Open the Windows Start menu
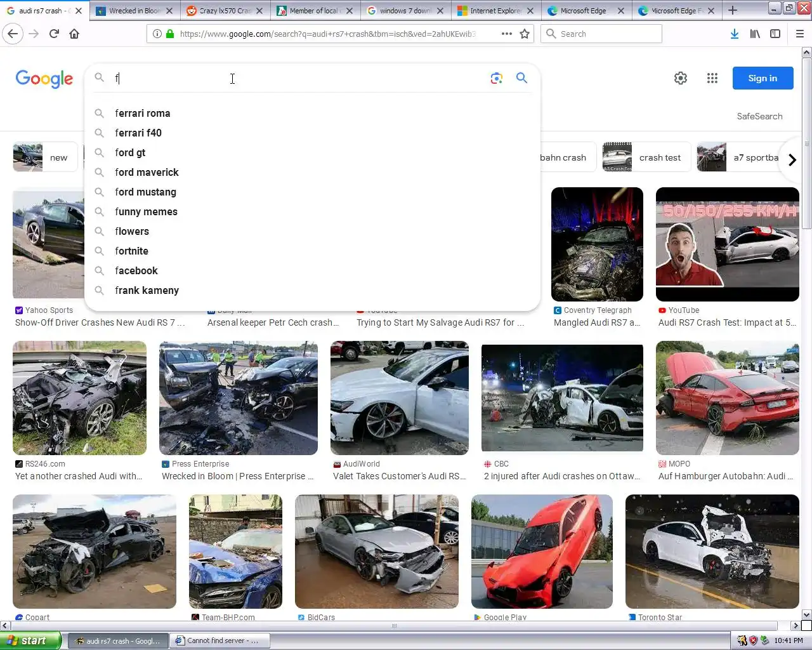Viewport: 812px width, 650px height. click(x=30, y=640)
